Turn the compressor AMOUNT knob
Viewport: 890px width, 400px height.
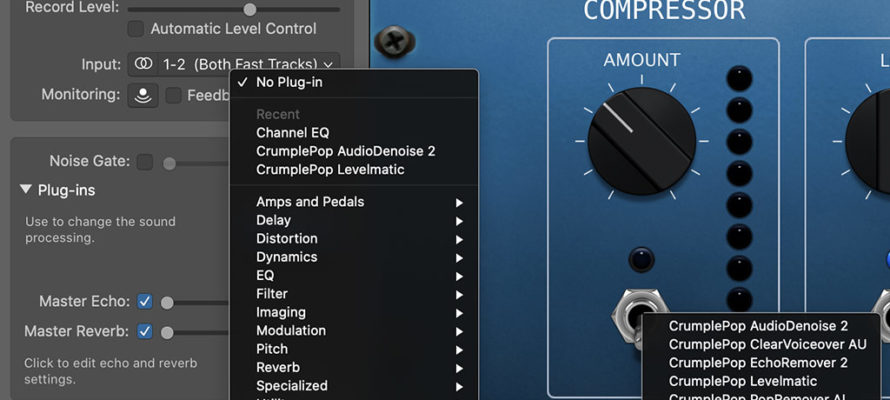641,141
